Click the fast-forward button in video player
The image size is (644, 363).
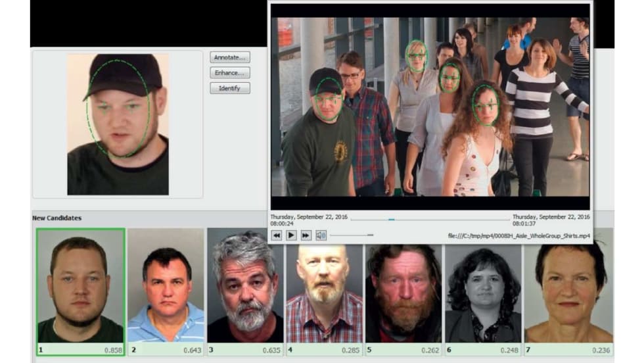306,235
